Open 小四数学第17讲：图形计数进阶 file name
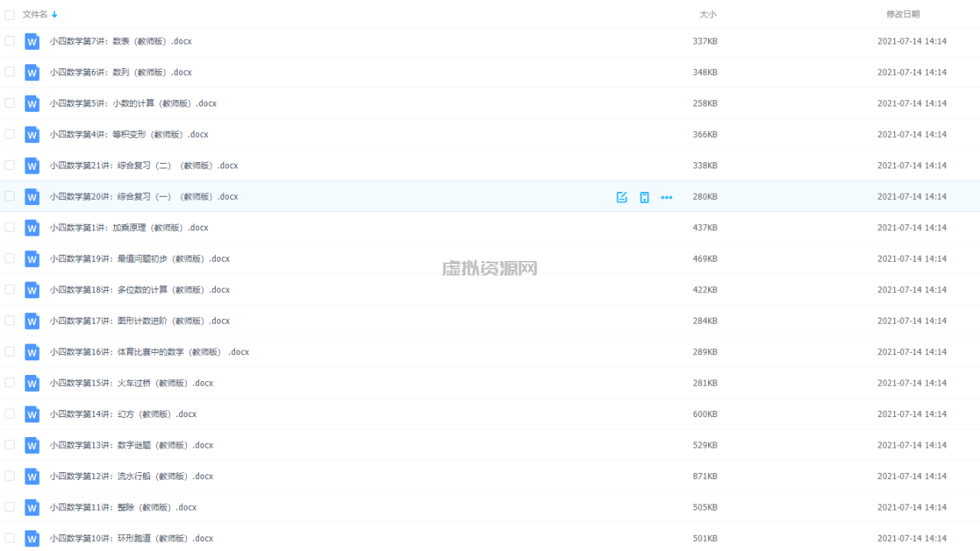The width and height of the screenshot is (980, 551). click(140, 321)
